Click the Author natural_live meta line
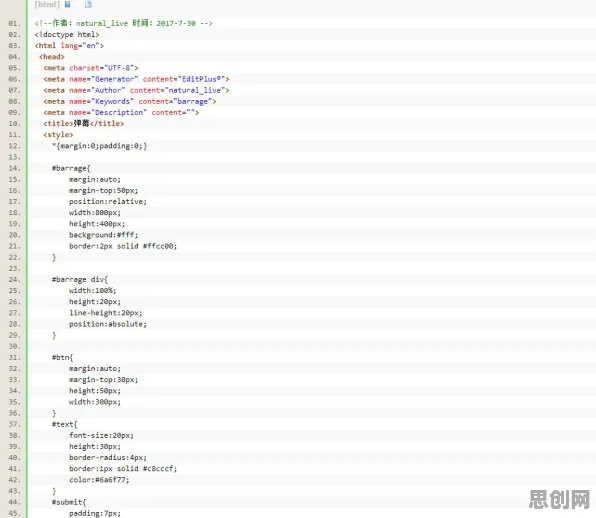Viewport: 596px width, 518px height. pos(136,90)
